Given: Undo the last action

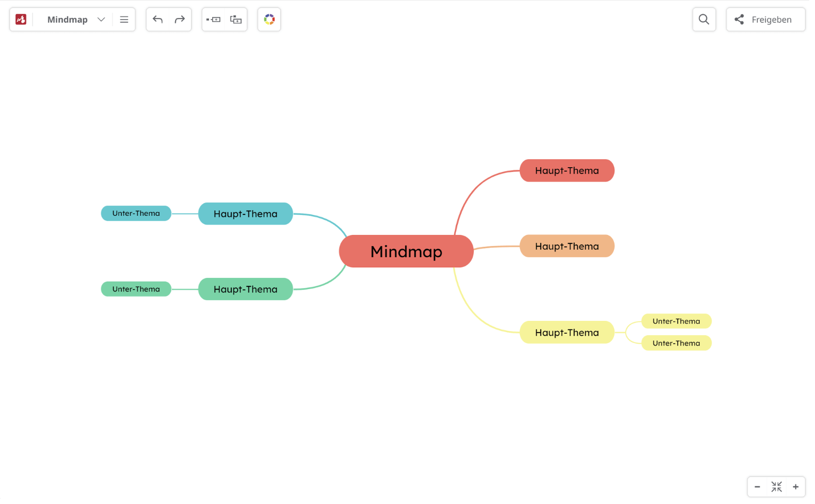Looking at the screenshot, I should [x=158, y=20].
